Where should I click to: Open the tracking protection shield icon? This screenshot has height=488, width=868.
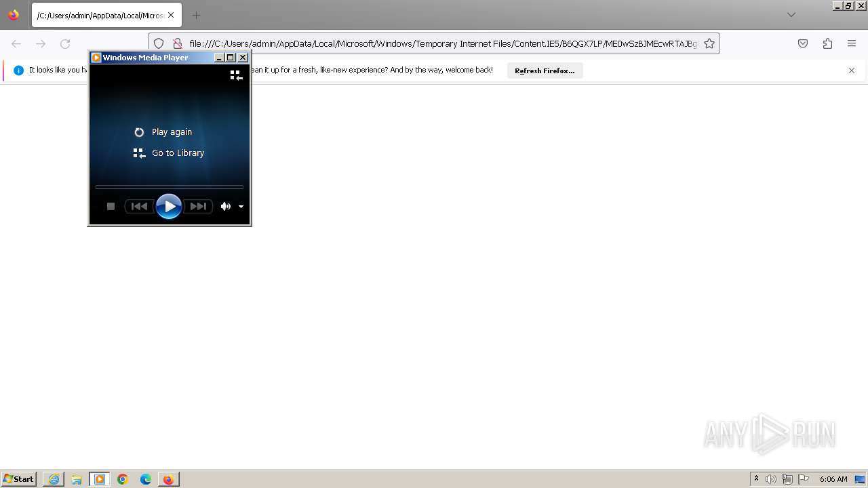point(159,43)
